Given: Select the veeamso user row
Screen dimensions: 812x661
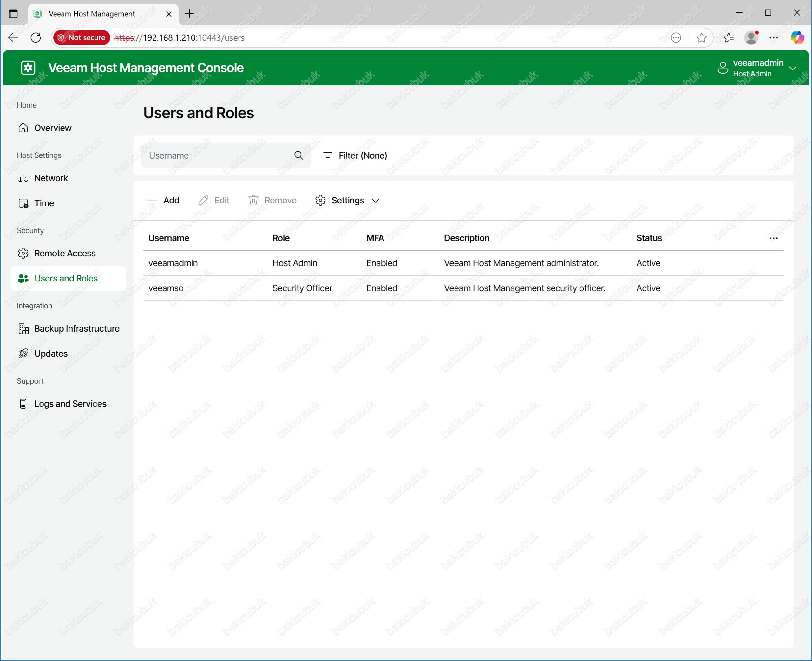Looking at the screenshot, I should [x=463, y=288].
